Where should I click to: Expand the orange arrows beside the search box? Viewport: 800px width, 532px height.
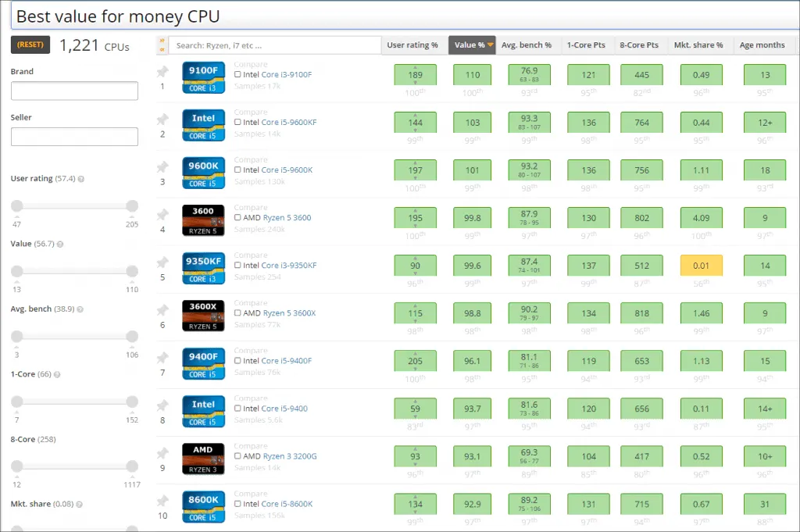162,45
